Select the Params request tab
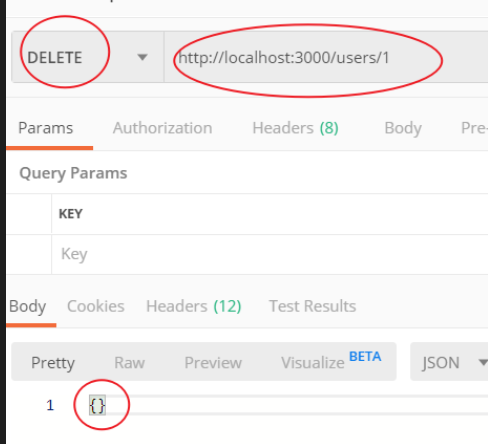Image resolution: width=488 pixels, height=444 pixels. 46,128
